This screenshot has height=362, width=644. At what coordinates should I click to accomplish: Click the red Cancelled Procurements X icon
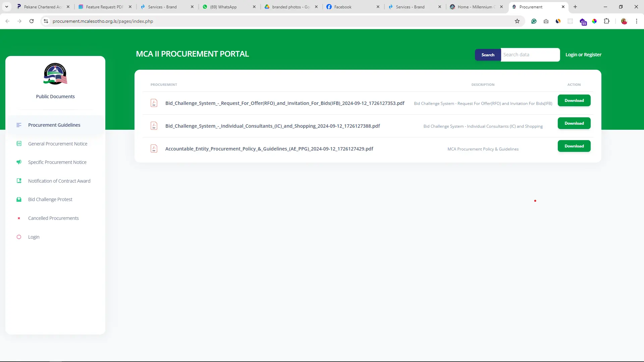(x=19, y=218)
